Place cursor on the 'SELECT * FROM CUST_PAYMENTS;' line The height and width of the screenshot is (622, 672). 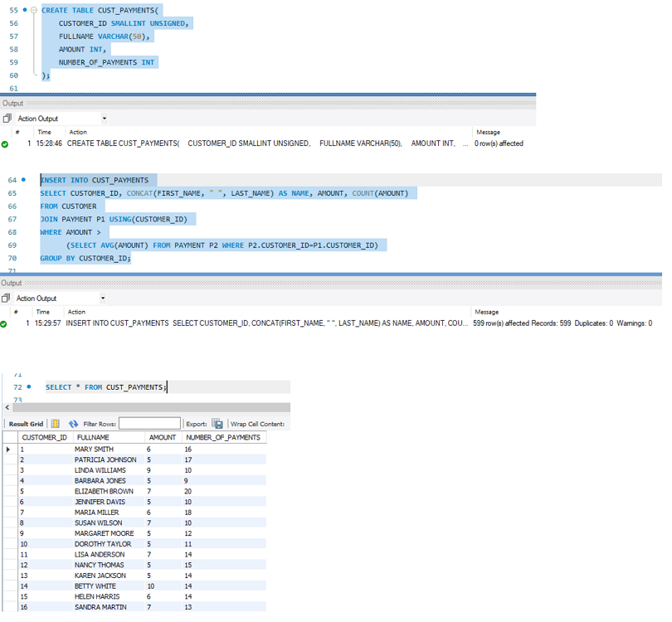[105, 387]
